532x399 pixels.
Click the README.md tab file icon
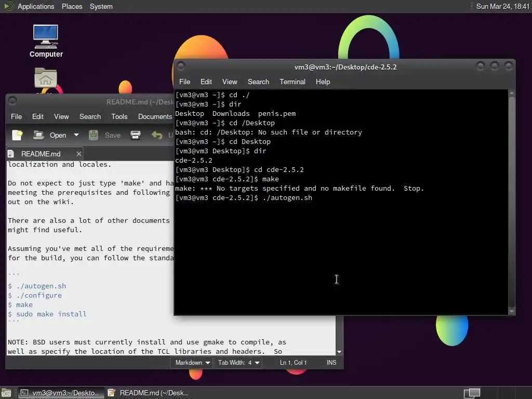click(x=11, y=154)
